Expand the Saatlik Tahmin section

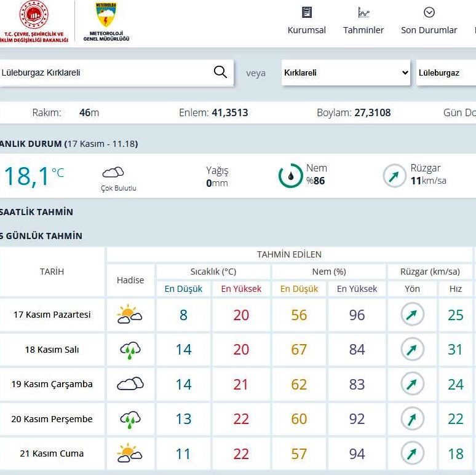(x=36, y=212)
